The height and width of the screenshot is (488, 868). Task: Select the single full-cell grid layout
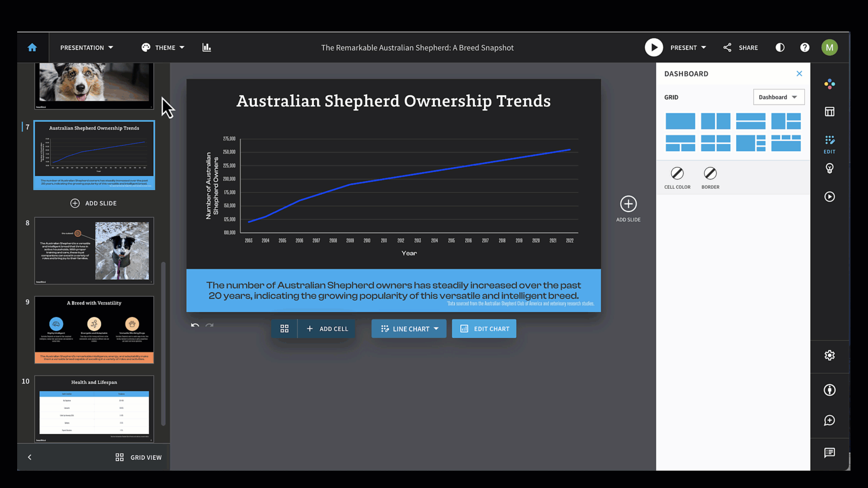(x=680, y=121)
